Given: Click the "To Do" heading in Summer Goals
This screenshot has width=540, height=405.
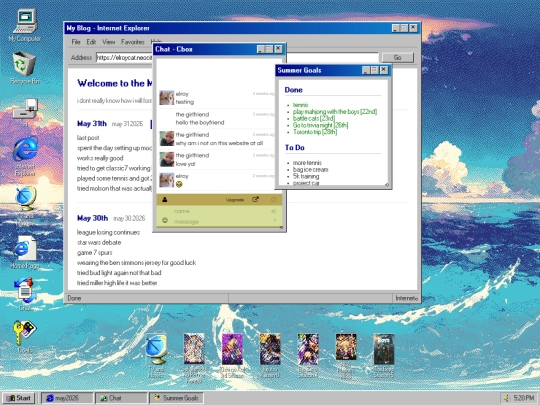Looking at the screenshot, I should [294, 148].
